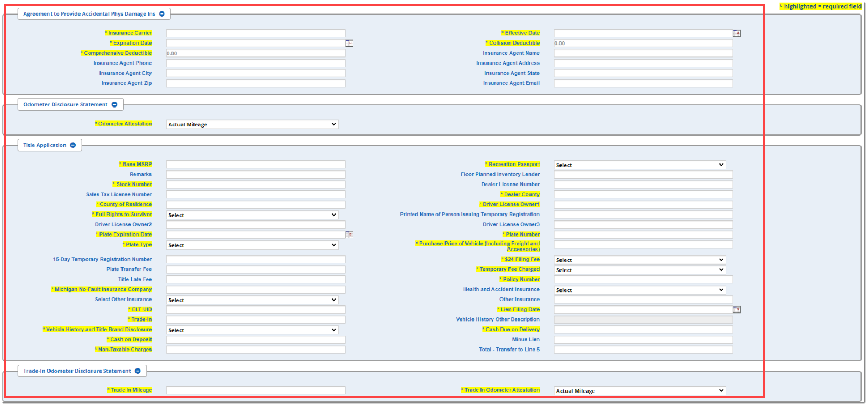Click the Trade In Mileage field
The image size is (868, 406).
[255, 390]
